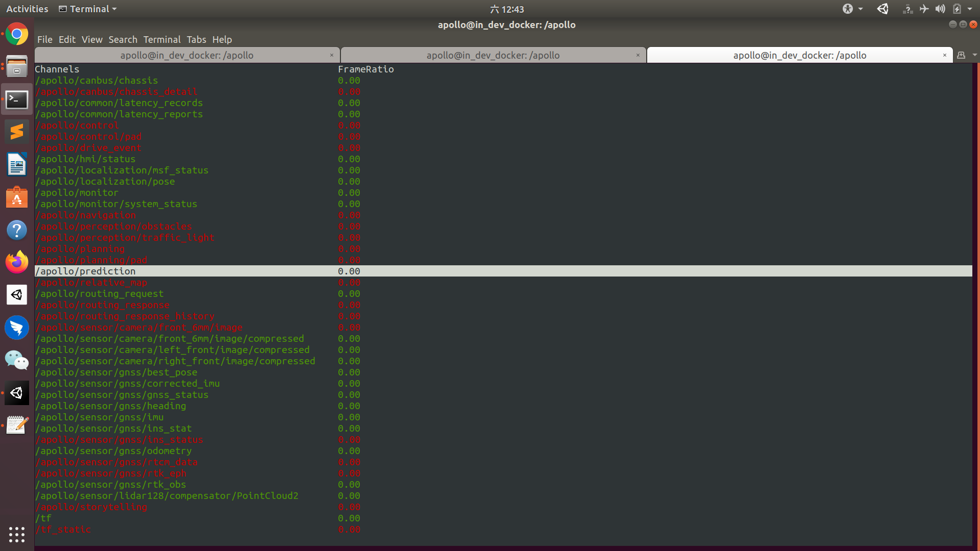This screenshot has width=980, height=551.
Task: Select the /apollo/perception/obstacles channel
Action: coord(113,226)
